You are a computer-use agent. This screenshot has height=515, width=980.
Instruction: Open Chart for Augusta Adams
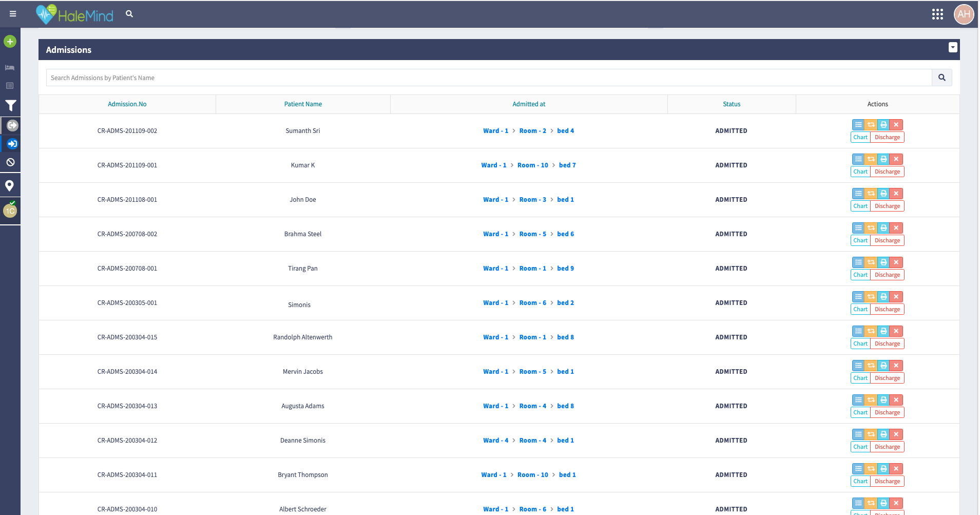[860, 412]
